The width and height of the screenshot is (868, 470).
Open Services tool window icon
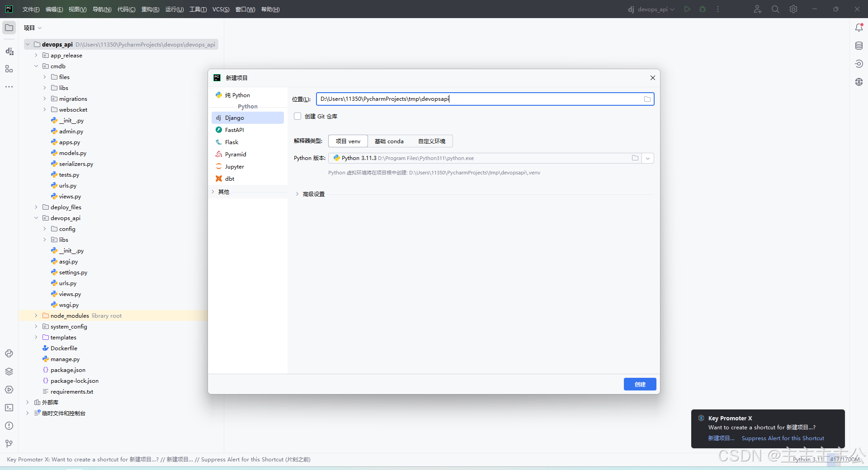[9, 390]
